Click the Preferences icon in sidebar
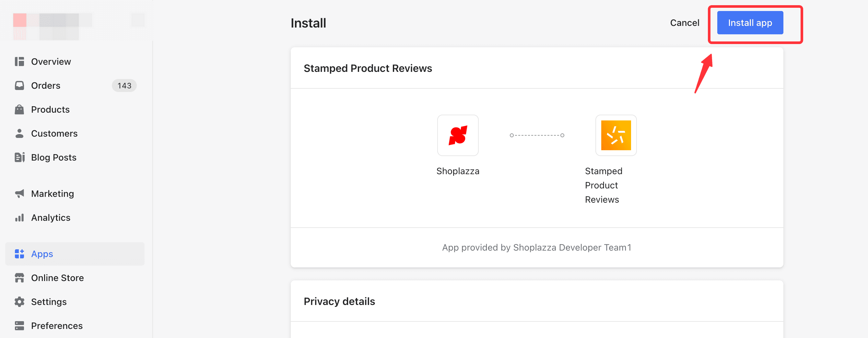Image resolution: width=868 pixels, height=338 pixels. 19,326
